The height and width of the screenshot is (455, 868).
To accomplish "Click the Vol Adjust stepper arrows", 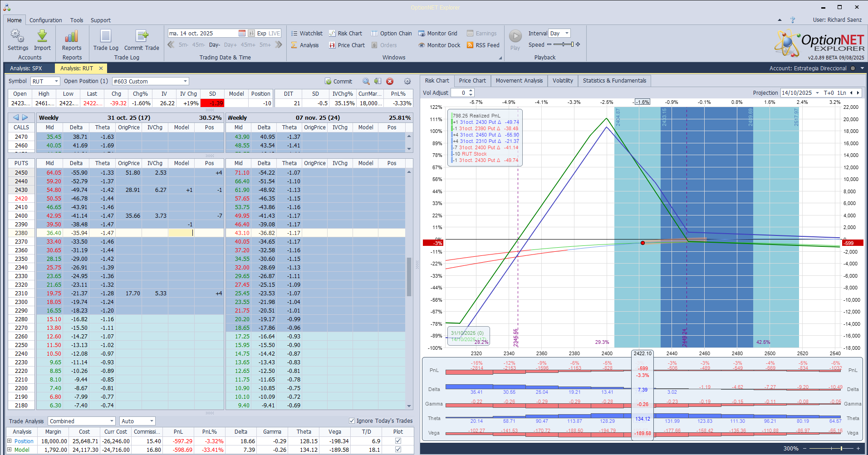I will pyautogui.click(x=471, y=93).
